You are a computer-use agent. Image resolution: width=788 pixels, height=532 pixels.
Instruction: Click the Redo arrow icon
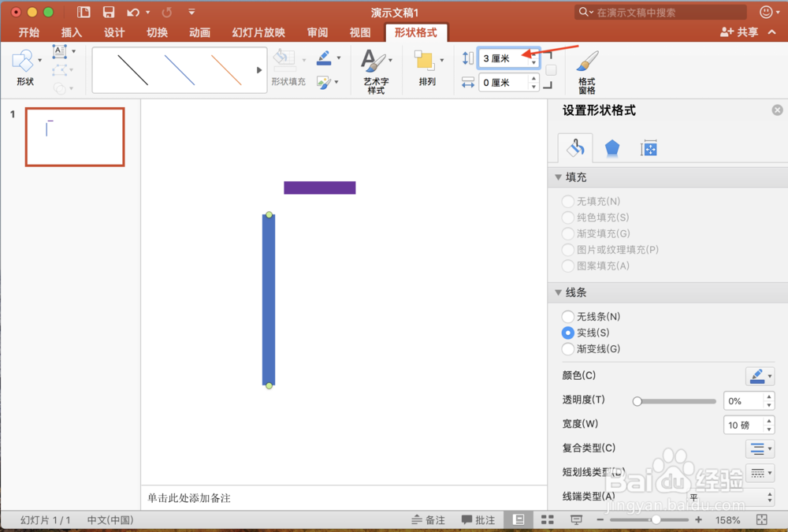(167, 12)
